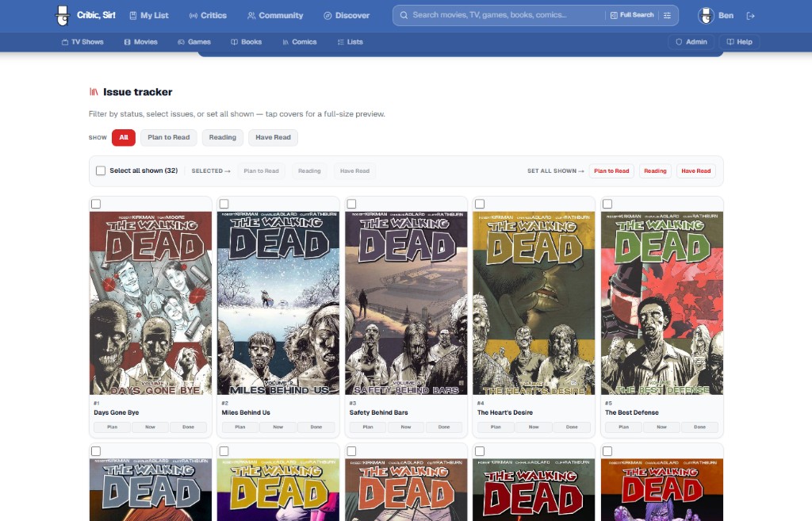
Task: Click Ben's profile avatar
Action: tap(706, 15)
